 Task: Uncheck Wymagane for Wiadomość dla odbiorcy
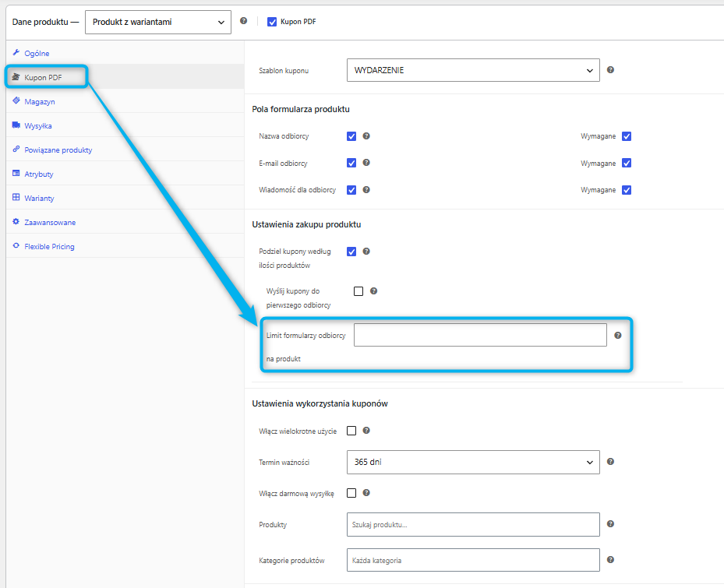[x=627, y=190]
